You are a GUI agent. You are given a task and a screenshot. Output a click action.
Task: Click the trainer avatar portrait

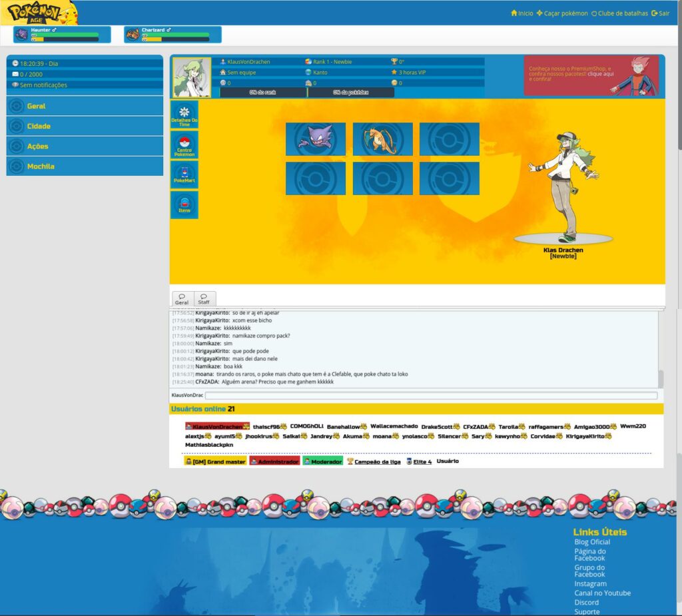(x=192, y=77)
